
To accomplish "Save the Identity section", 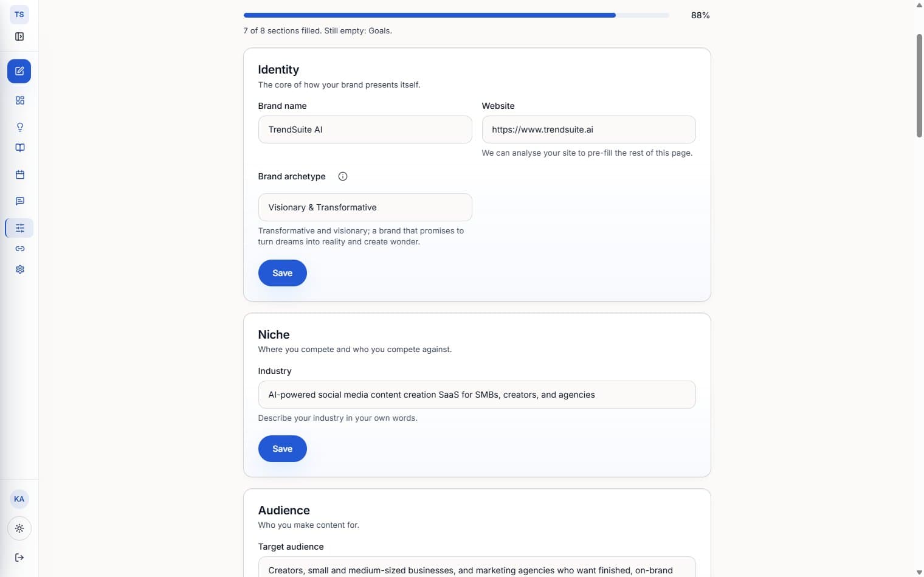I will pos(282,273).
